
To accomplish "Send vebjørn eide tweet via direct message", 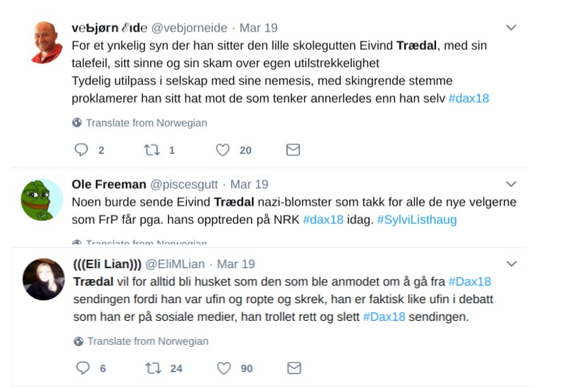I will (x=293, y=150).
